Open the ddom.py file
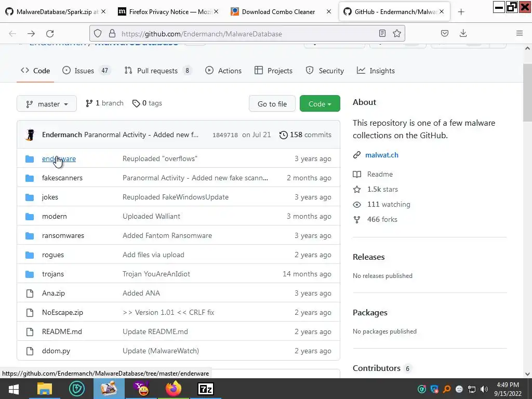The width and height of the screenshot is (532, 399). tap(56, 351)
